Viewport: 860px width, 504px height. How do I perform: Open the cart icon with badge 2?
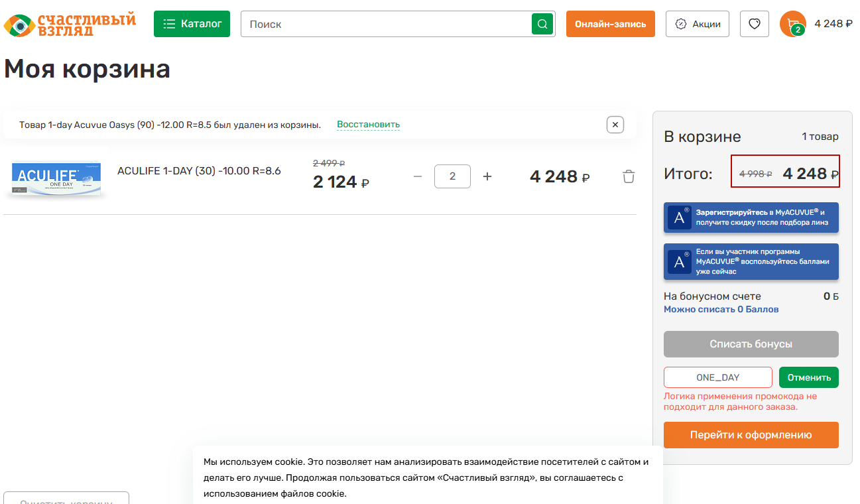click(793, 24)
